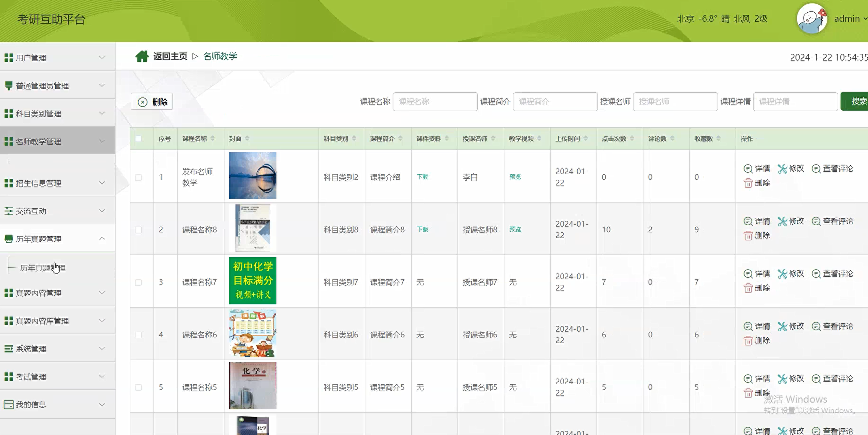
Task: Expand 用户管理 menu chevron
Action: (x=102, y=57)
